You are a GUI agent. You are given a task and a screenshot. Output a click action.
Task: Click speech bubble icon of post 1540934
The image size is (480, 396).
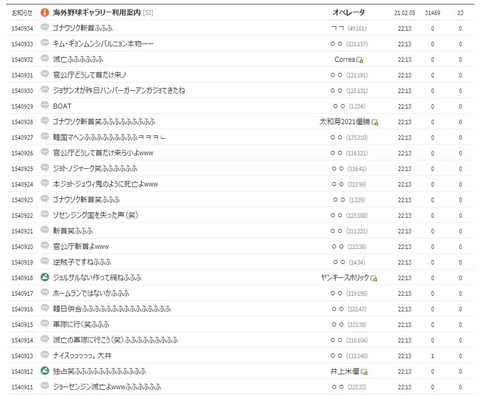[45, 28]
